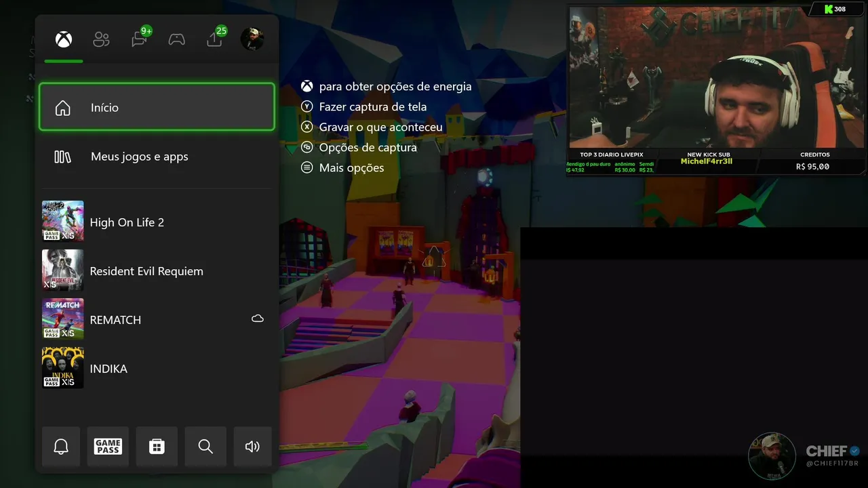
Task: Open the notifications bell
Action: pos(61,447)
